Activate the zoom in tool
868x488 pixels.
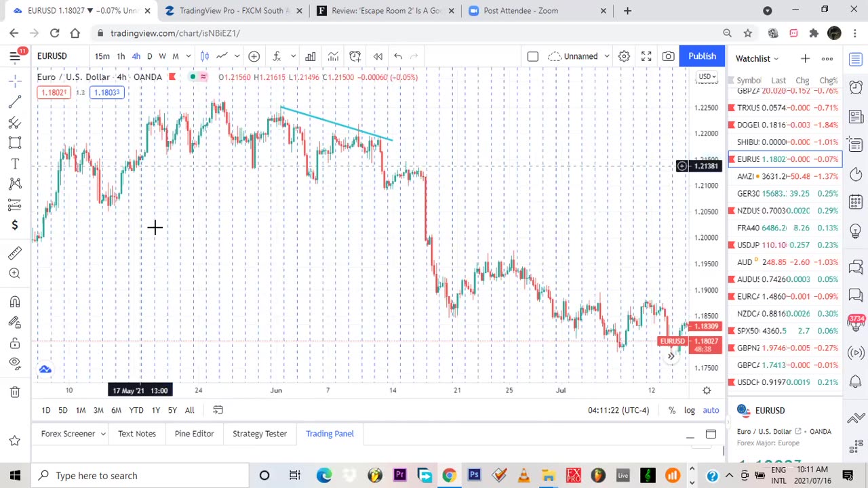(x=15, y=273)
